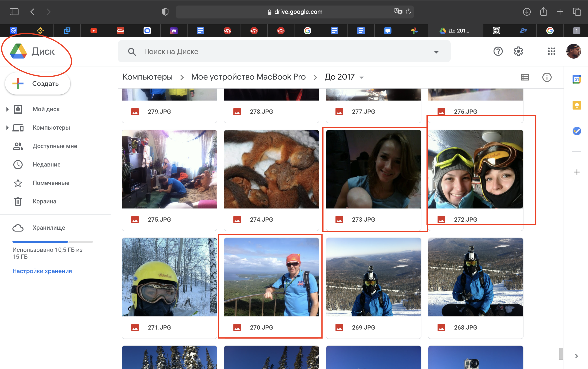Image resolution: width=588 pixels, height=369 pixels.
Task: Expand Компьютеры tree arrow
Action: point(7,128)
